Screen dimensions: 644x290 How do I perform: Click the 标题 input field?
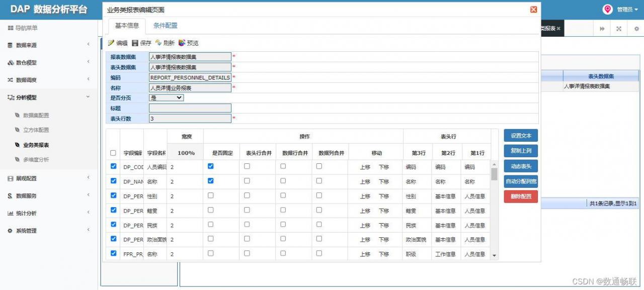[190, 108]
